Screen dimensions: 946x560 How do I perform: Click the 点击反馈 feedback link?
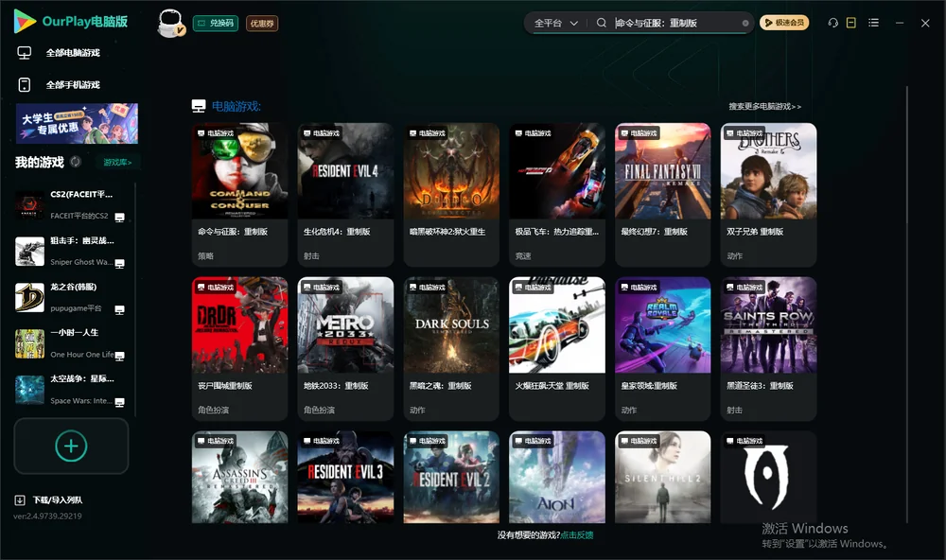(x=577, y=535)
